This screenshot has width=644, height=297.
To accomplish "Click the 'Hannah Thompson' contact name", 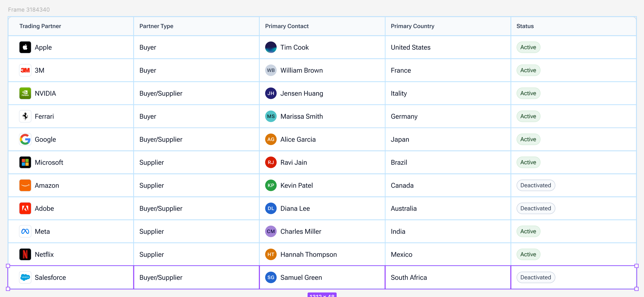I will pos(308,254).
